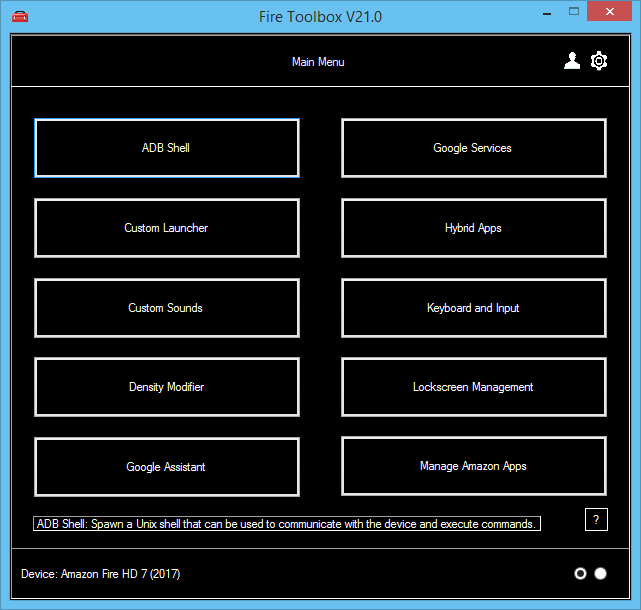Close the Fire Toolbox window
641x610 pixels.
(610, 11)
